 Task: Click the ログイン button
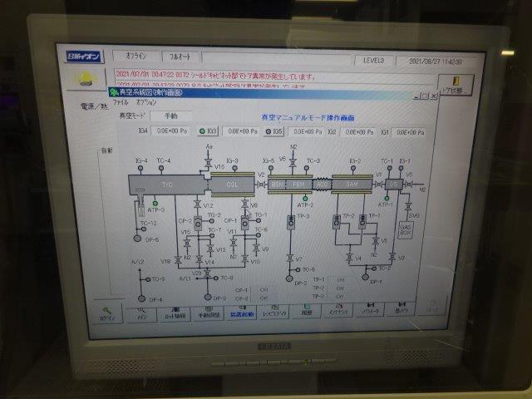click(107, 314)
